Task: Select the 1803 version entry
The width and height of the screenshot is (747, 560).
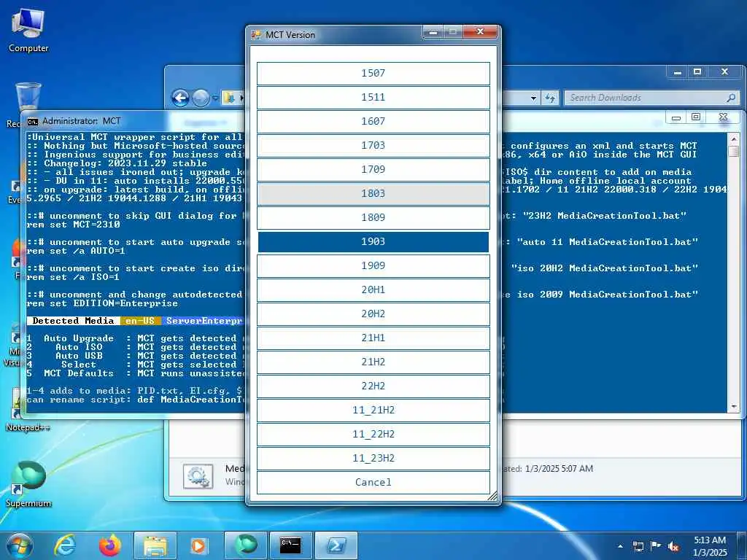Action: (x=373, y=193)
